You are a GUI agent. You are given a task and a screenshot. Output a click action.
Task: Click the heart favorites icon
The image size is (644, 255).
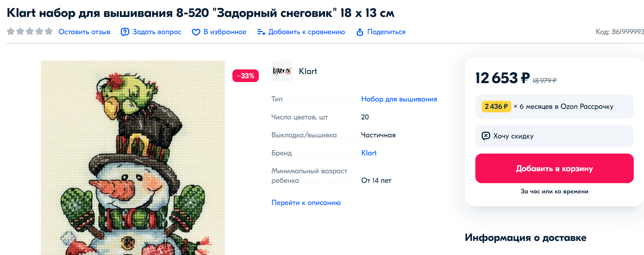coord(196,32)
